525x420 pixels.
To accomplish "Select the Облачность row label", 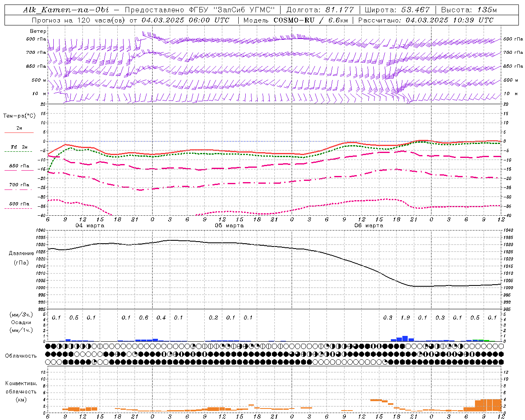I will 21,356.
